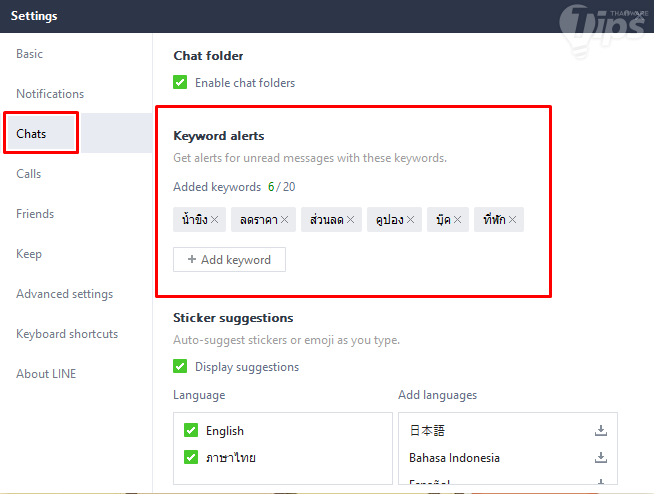Click the 'Auto-suggest stickers or emoji' description

tap(287, 340)
